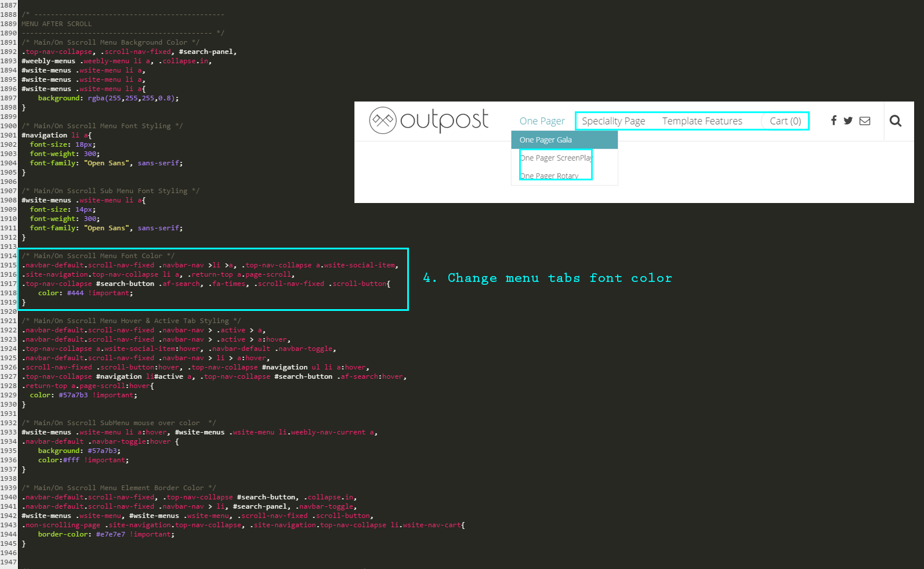Screen dimensions: 924x569
Task: Select One Pager ScreenPlay submenu item
Action: point(556,158)
